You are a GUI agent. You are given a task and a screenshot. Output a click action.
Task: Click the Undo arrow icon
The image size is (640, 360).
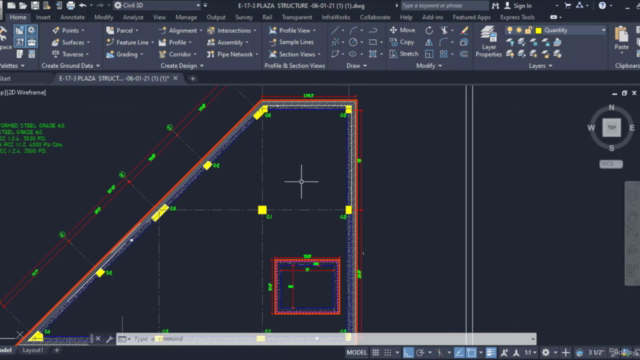83,5
